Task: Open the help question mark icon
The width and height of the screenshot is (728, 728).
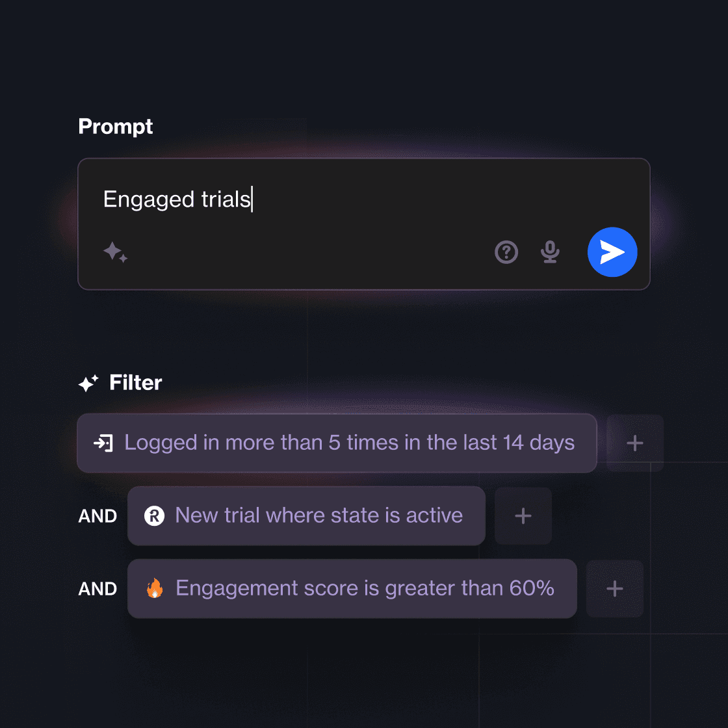Action: point(506,252)
